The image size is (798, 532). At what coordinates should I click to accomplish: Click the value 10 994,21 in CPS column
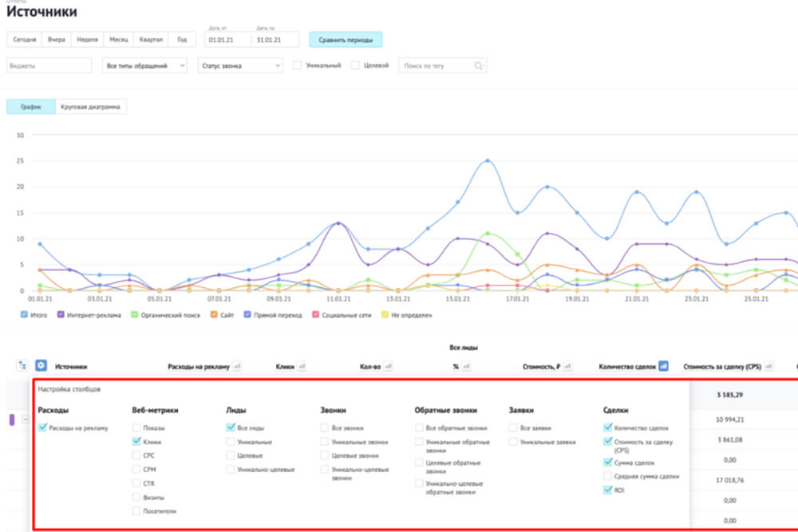[x=730, y=420]
